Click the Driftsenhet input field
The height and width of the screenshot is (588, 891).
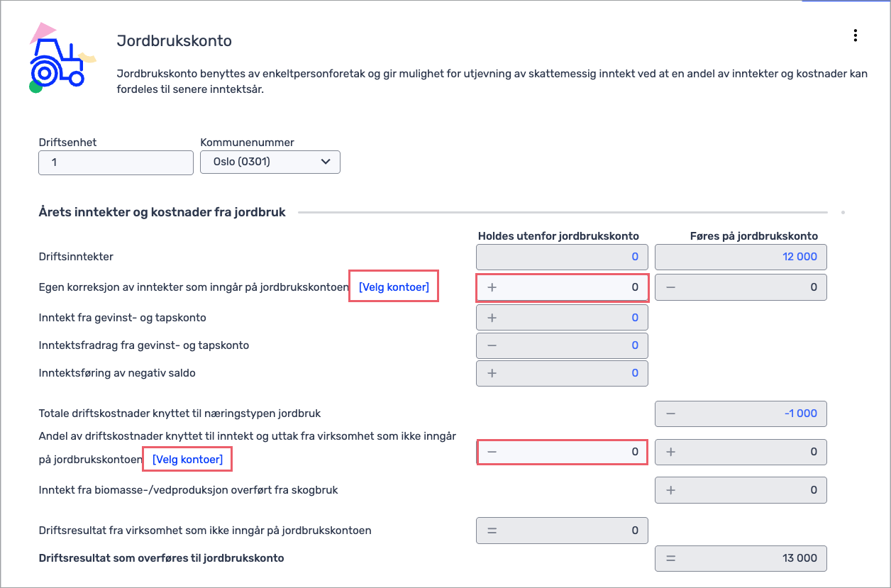116,162
